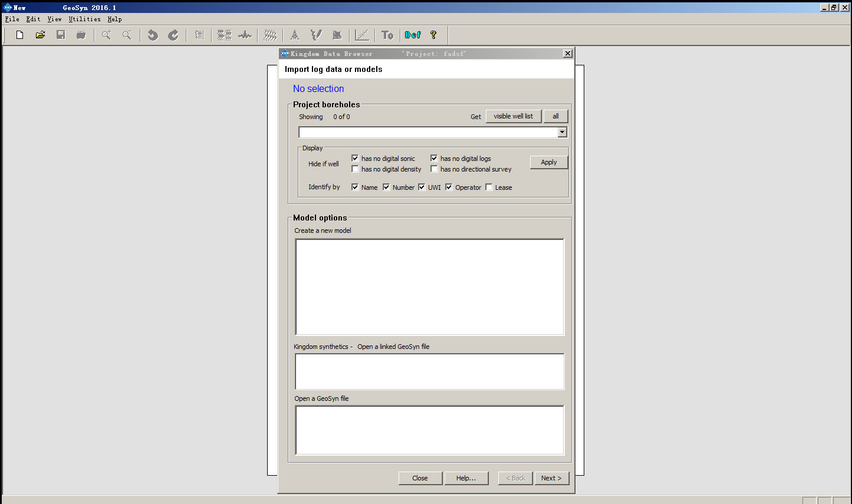Toggle identify by Number checkbox

(x=386, y=187)
